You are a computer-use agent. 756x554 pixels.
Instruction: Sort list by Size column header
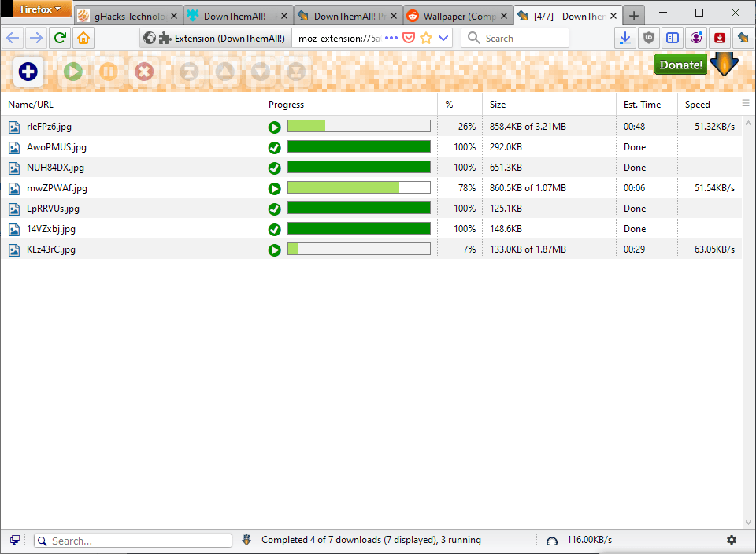[549, 105]
